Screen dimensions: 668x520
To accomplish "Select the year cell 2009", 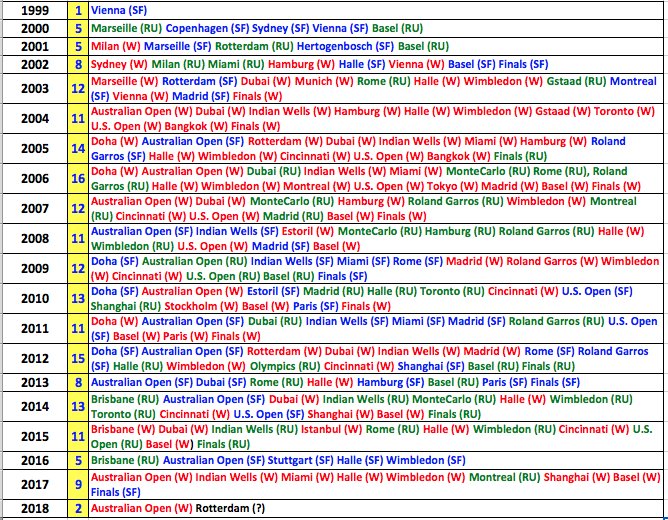I will pos(35,268).
